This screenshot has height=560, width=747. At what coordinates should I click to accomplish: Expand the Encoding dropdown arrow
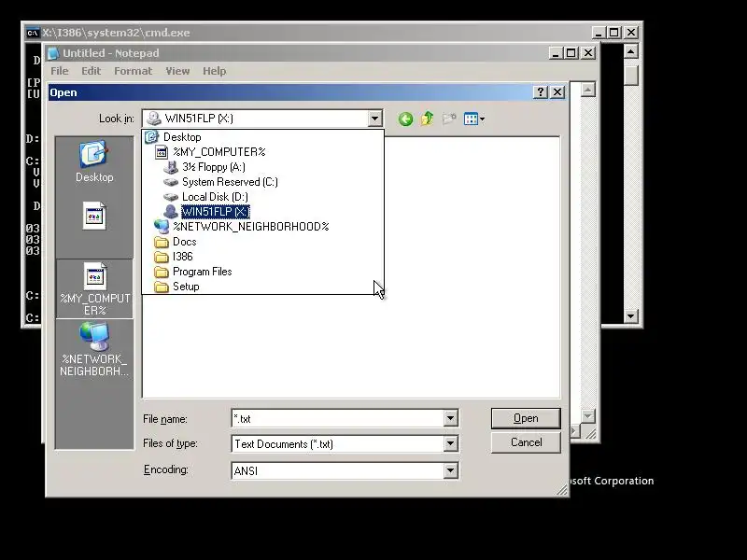(x=450, y=471)
